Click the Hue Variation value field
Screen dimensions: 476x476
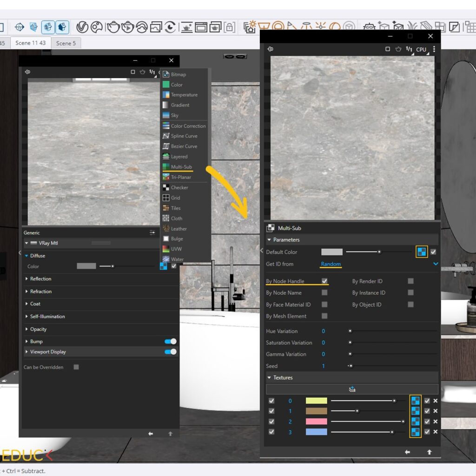click(x=324, y=331)
